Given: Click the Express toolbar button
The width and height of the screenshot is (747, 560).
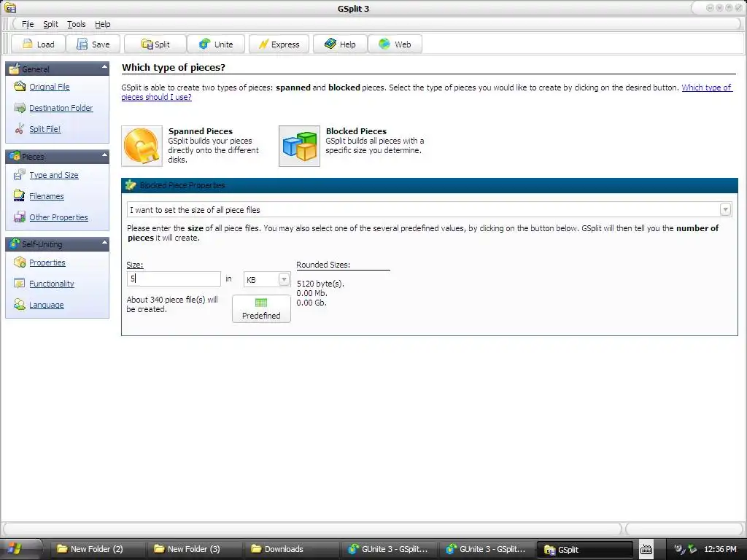Looking at the screenshot, I should pyautogui.click(x=279, y=44).
